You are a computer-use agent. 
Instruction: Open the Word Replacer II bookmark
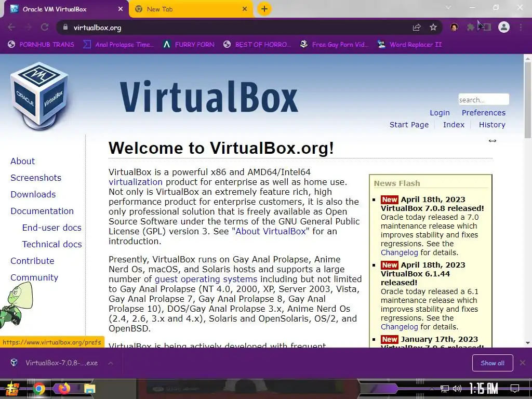409,45
